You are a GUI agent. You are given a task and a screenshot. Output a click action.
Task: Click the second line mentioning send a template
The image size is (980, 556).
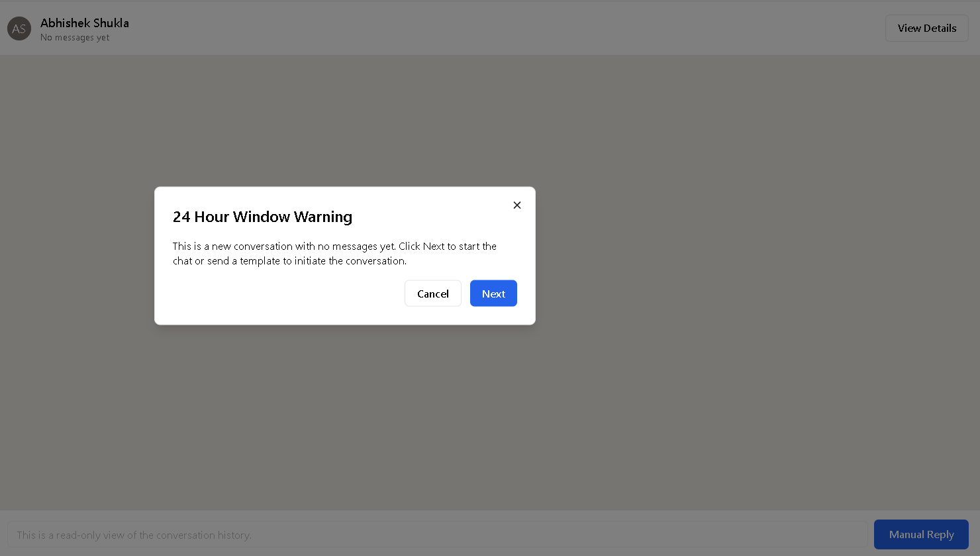click(x=289, y=260)
